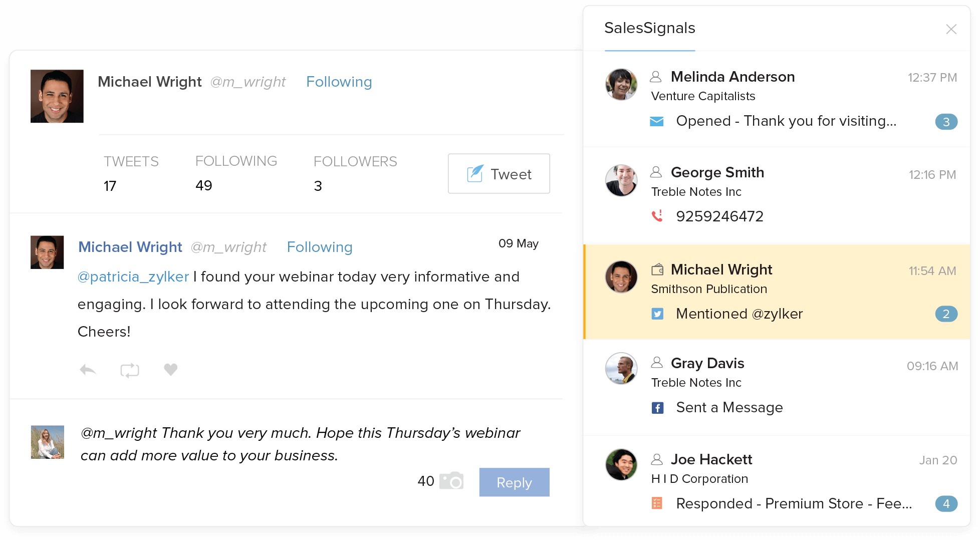Open Melinda Anderson's profile picture

click(x=621, y=84)
